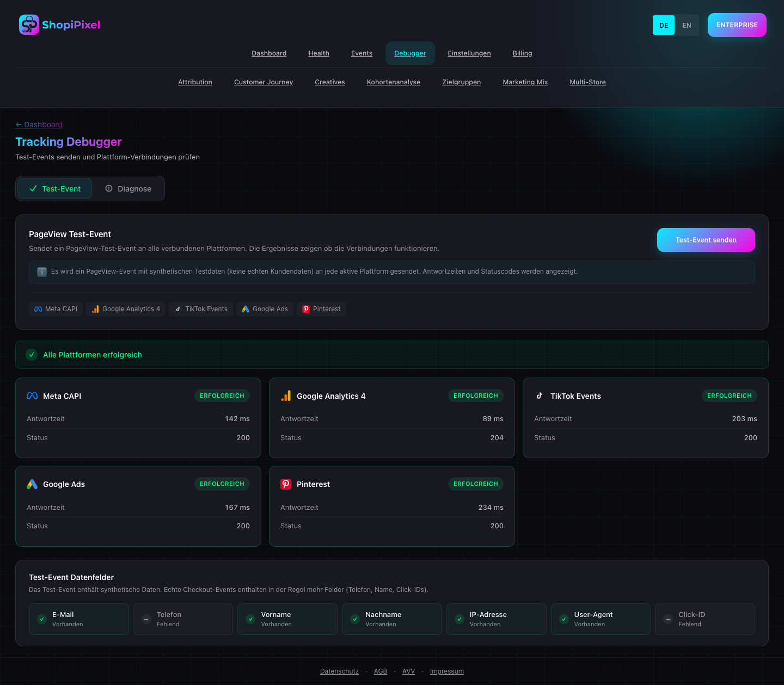This screenshot has height=685, width=784.
Task: Click the info icon in the notice
Action: click(42, 272)
